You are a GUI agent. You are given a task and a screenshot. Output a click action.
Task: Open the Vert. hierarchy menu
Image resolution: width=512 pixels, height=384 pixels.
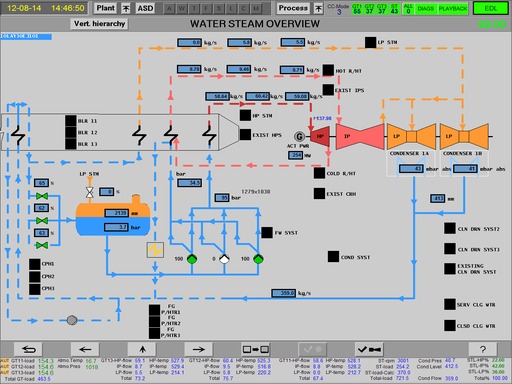coord(99,24)
